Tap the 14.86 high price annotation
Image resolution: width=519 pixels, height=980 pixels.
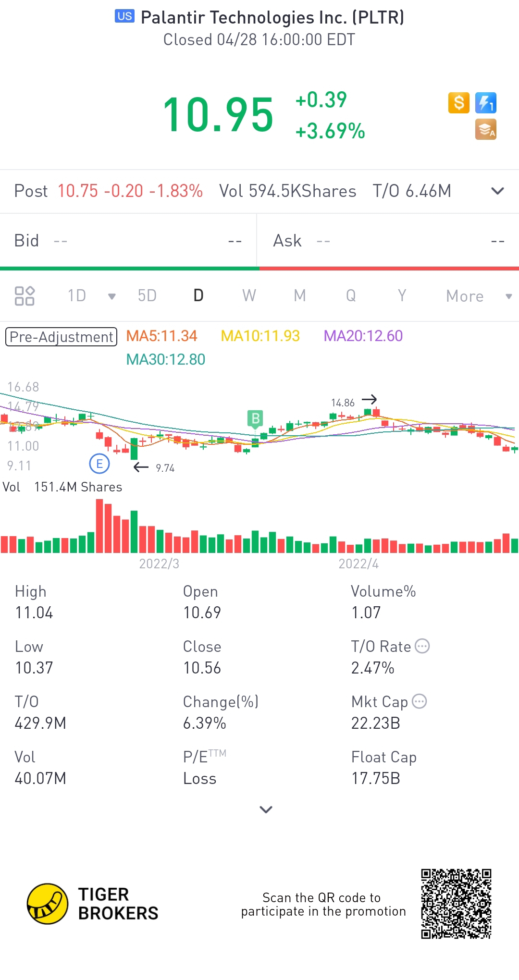343,403
